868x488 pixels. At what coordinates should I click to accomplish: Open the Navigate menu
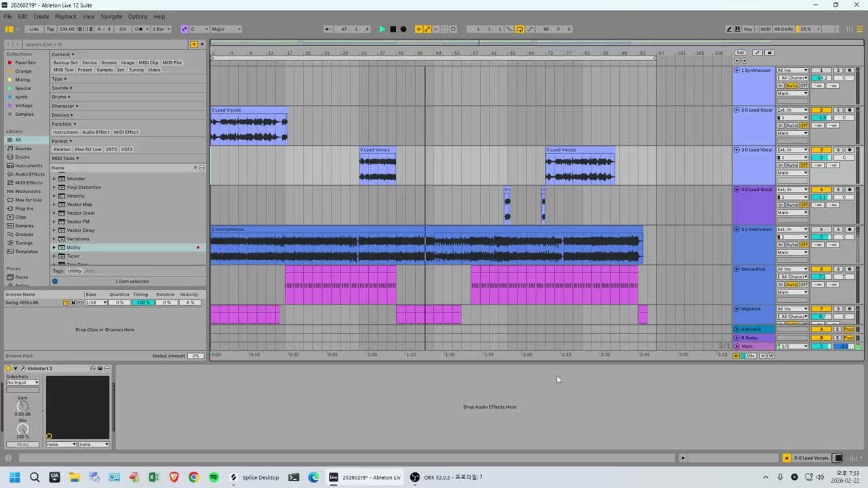111,16
